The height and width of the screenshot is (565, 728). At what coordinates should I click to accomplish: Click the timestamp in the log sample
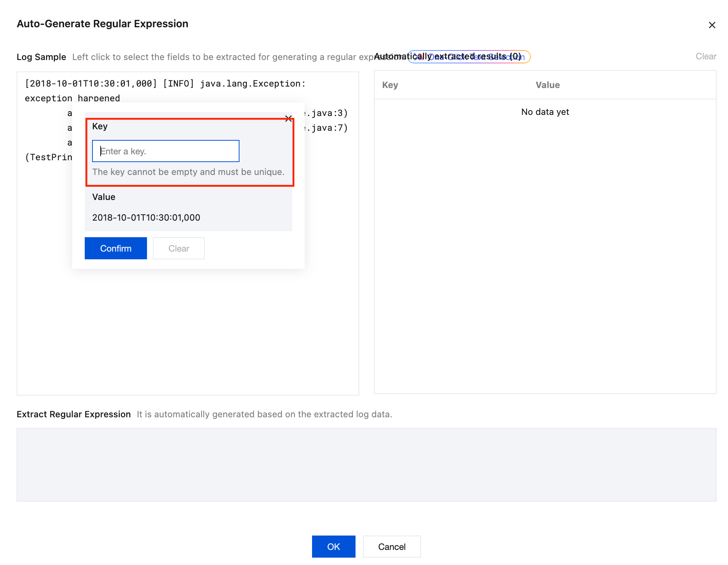(x=91, y=84)
